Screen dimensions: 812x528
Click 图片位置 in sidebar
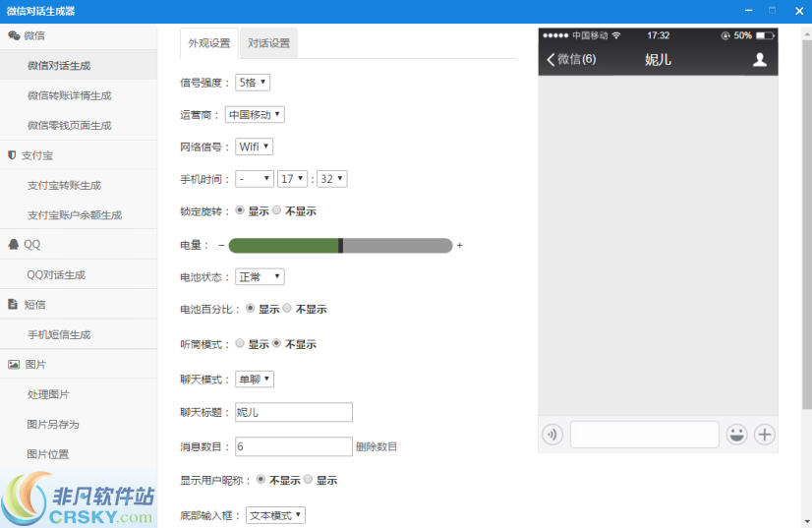click(79, 454)
